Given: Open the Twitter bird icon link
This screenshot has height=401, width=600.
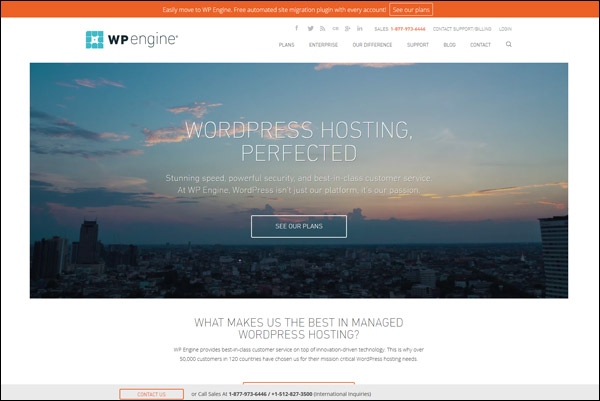Looking at the screenshot, I should click(x=310, y=28).
